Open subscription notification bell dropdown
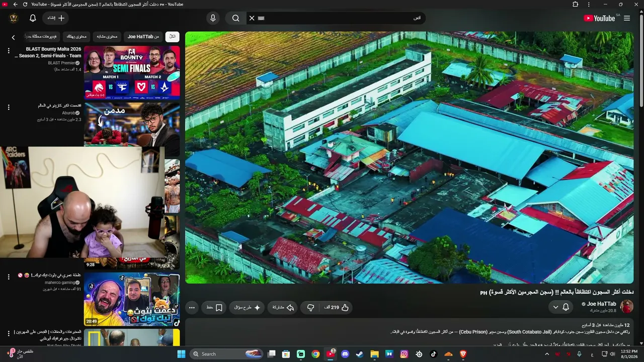 [x=561, y=307]
